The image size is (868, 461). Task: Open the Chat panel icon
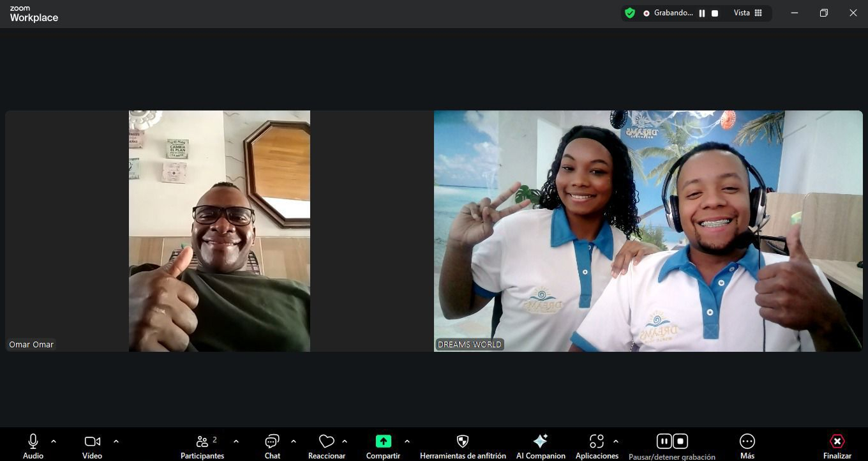click(x=272, y=441)
